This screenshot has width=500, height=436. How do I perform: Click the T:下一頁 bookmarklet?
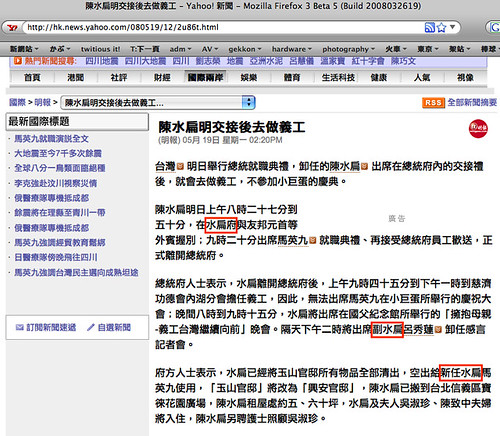(x=145, y=49)
